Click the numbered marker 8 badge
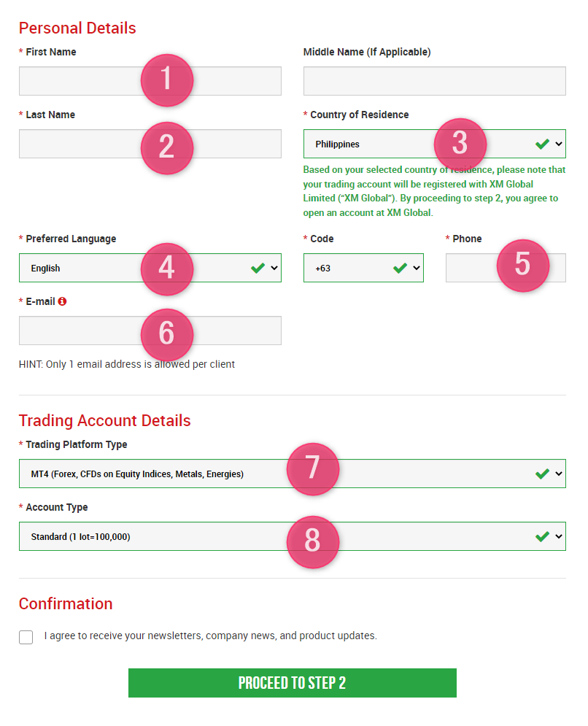This screenshot has height=726, width=588. [x=313, y=541]
